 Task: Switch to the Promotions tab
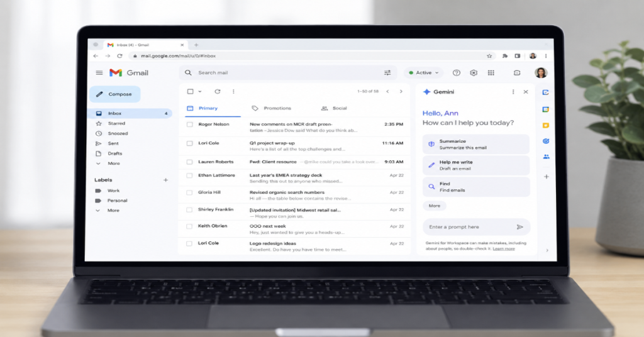[272, 108]
